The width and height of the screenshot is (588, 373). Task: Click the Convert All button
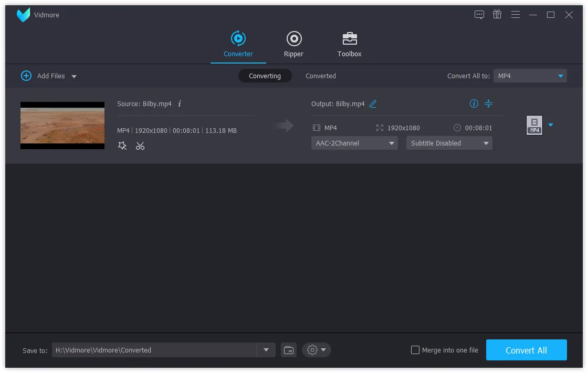click(x=526, y=350)
